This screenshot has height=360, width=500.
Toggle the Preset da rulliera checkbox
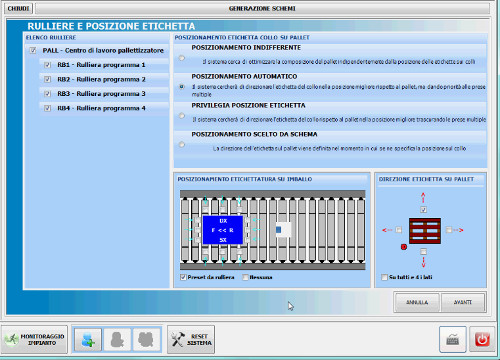coord(183,277)
